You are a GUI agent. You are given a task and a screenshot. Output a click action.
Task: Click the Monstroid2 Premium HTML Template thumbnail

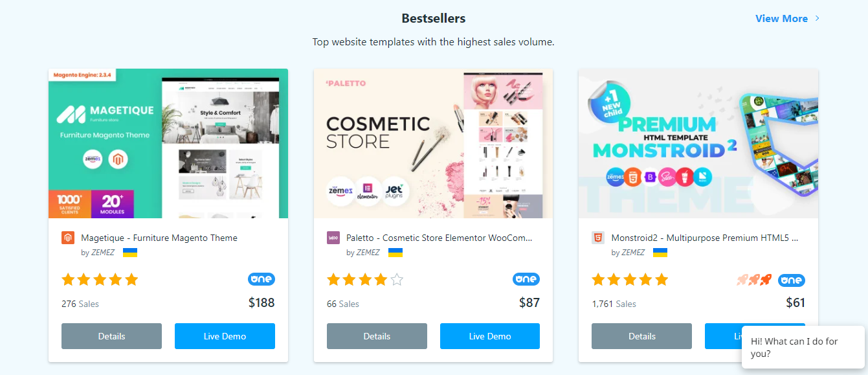[x=698, y=143]
